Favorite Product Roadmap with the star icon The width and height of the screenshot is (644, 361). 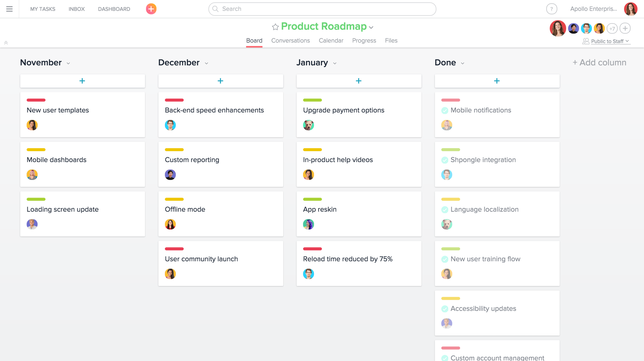point(275,27)
